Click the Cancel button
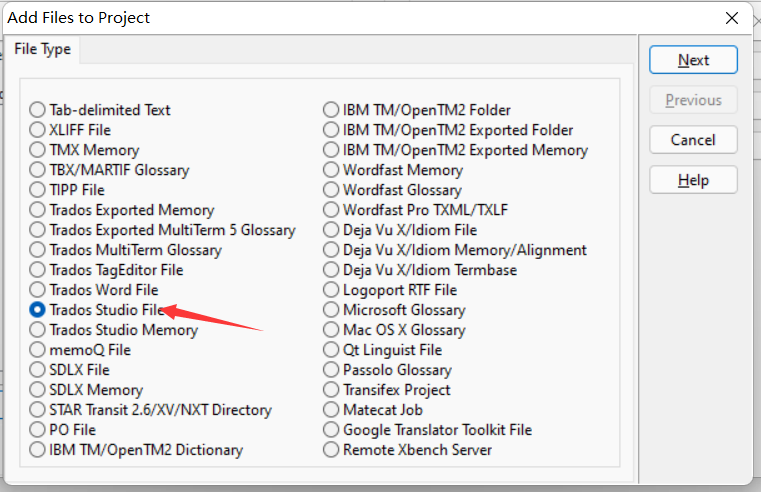761x492 pixels. pyautogui.click(x=693, y=140)
